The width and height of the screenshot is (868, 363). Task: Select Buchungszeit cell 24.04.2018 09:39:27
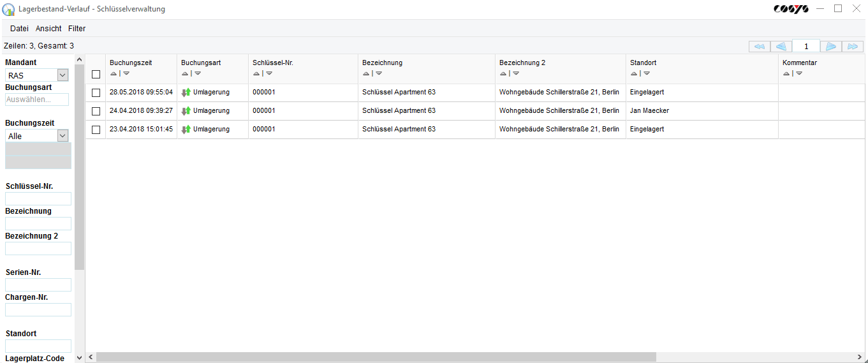[x=141, y=111]
